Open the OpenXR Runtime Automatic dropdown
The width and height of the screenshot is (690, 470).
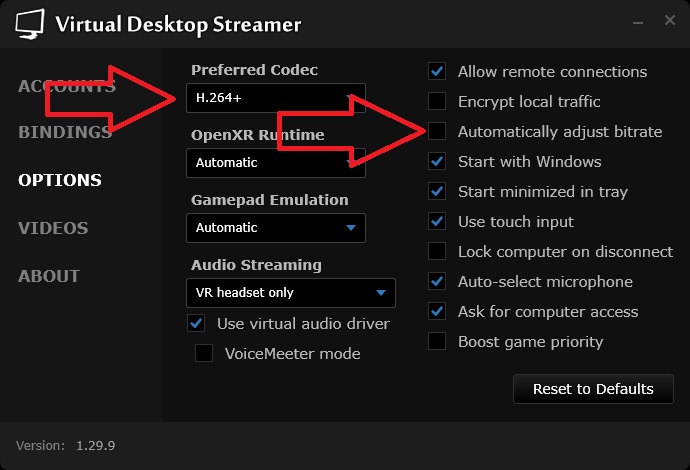276,163
